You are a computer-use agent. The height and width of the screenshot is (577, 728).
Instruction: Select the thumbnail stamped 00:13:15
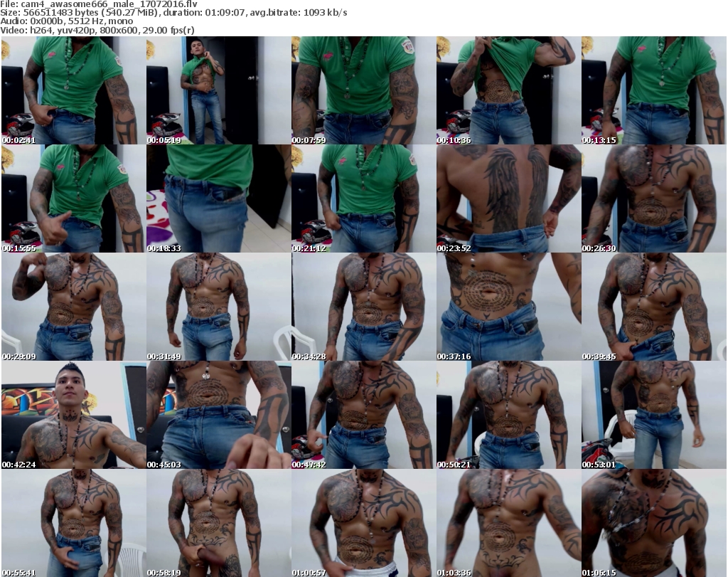pyautogui.click(x=654, y=90)
